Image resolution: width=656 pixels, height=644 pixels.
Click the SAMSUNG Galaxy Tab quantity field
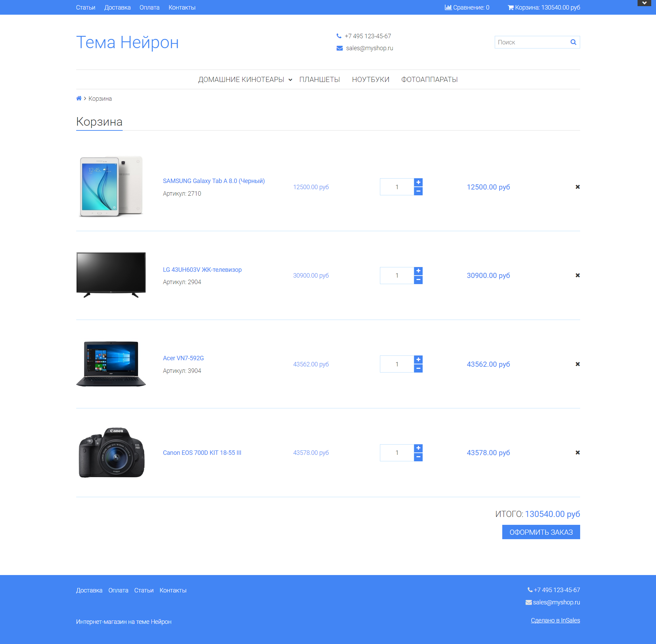click(397, 187)
